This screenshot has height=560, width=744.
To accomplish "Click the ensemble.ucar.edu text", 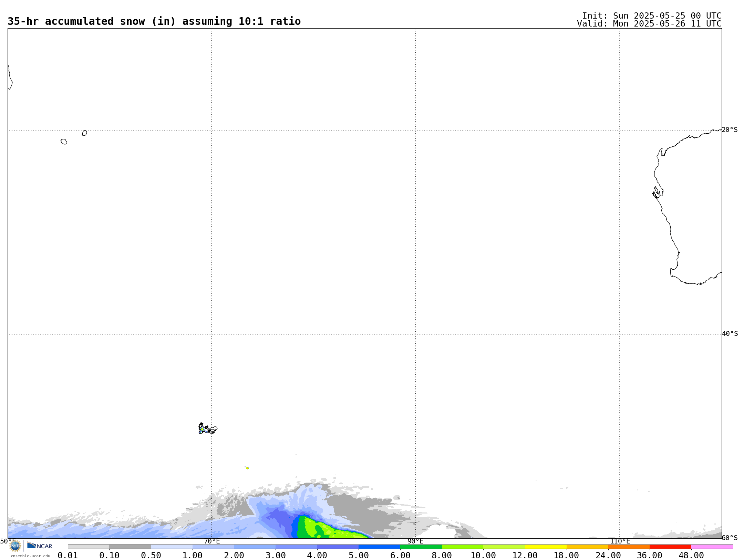I will 31,556.
